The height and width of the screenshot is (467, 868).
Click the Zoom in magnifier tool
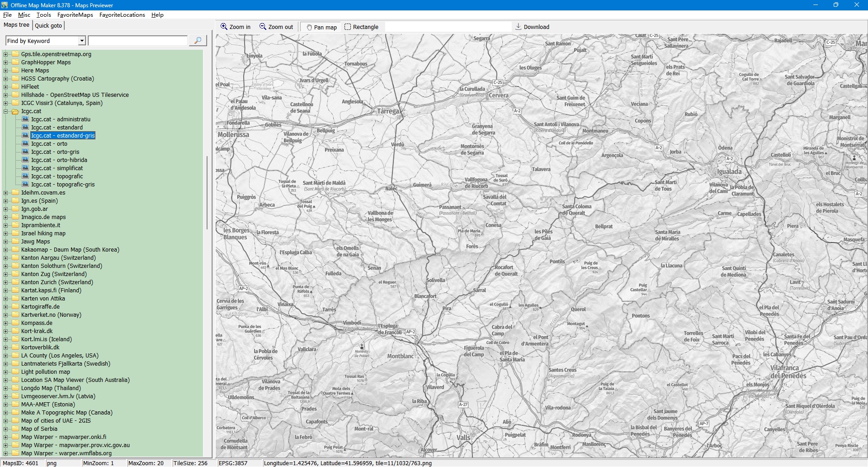coord(235,27)
